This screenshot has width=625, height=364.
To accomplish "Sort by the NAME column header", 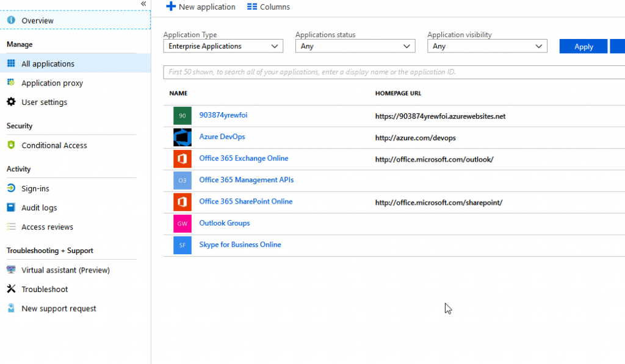I will (178, 93).
